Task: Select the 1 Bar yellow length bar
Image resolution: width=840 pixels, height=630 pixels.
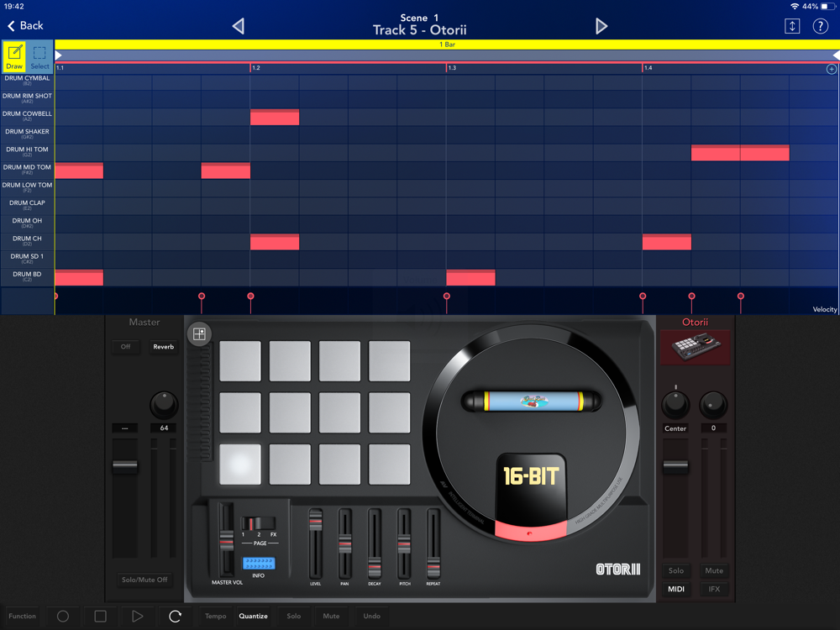Action: pyautogui.click(x=447, y=45)
